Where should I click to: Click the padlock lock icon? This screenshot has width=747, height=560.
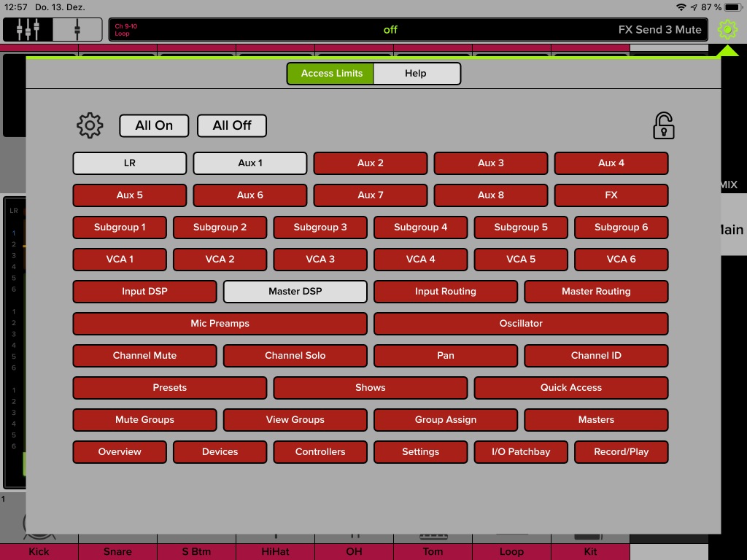click(663, 125)
